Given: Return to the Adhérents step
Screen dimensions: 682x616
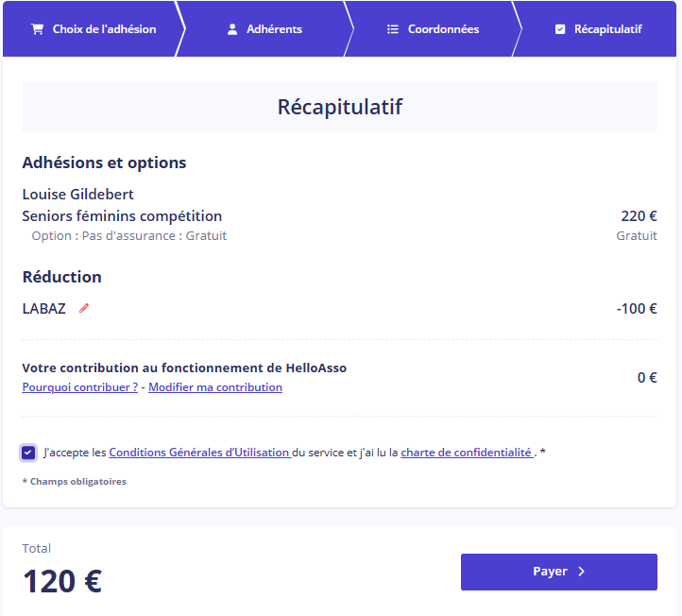Looking at the screenshot, I should click(264, 29).
